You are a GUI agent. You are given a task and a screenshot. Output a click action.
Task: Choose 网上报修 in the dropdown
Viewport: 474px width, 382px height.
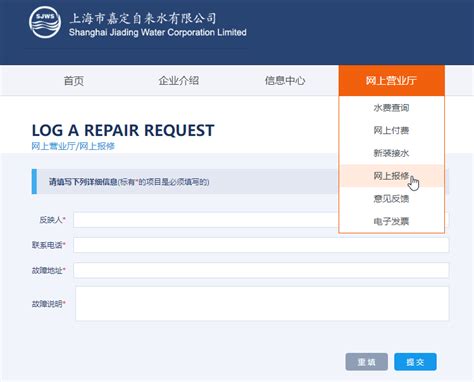pyautogui.click(x=391, y=176)
